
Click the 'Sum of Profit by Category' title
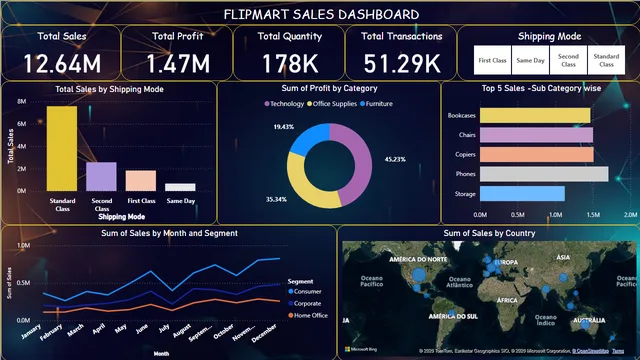(329, 88)
